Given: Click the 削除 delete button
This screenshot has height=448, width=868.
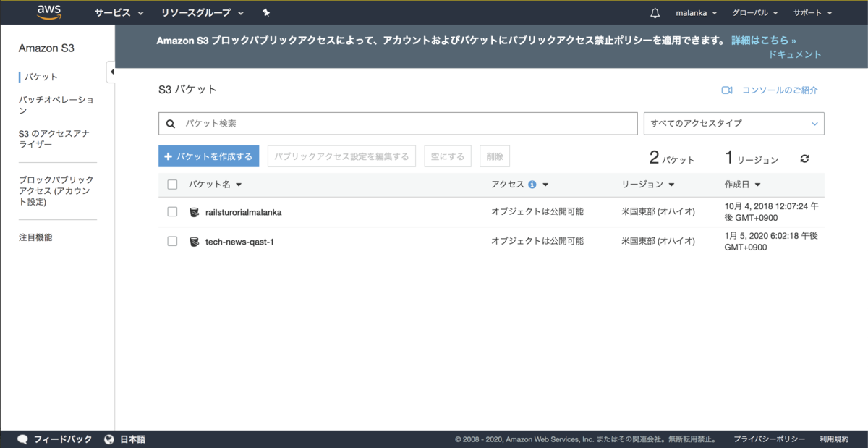Looking at the screenshot, I should [x=495, y=156].
